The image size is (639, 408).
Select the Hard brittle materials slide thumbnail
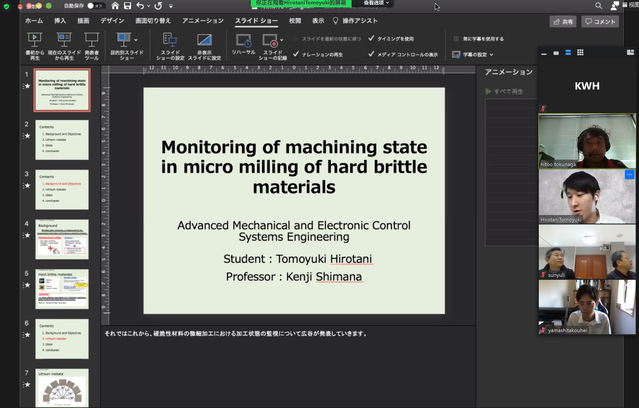(62, 289)
